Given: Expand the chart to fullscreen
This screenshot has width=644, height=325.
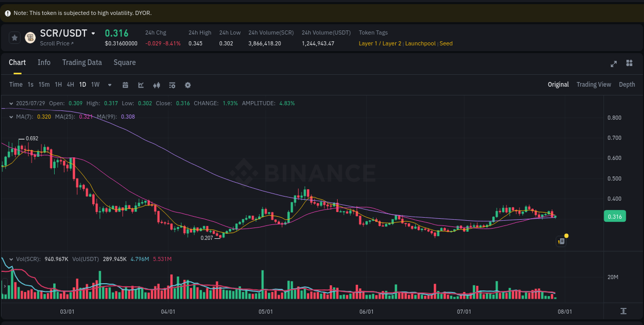Looking at the screenshot, I should 614,64.
